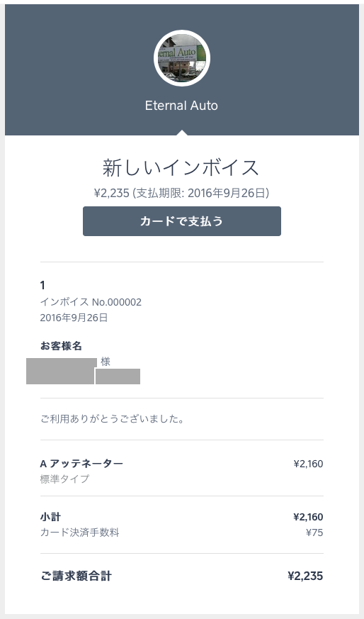Image resolution: width=364 pixels, height=619 pixels.
Task: Click the invoice date 2016年9月26日
Action: 74,318
